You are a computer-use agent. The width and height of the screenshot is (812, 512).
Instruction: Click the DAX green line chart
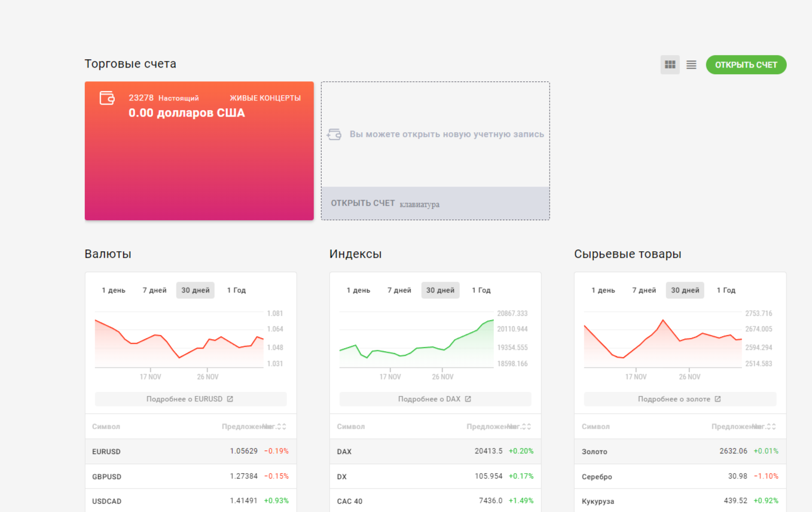click(x=417, y=340)
